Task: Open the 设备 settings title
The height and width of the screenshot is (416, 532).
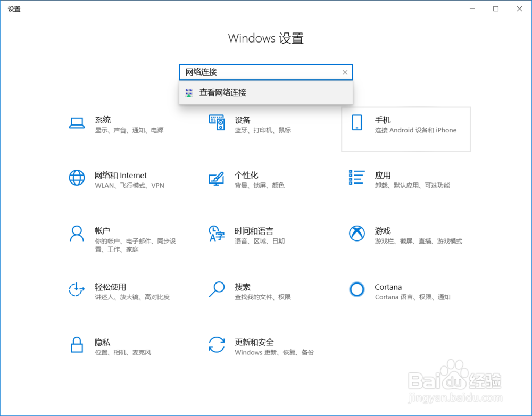Action: 242,120
